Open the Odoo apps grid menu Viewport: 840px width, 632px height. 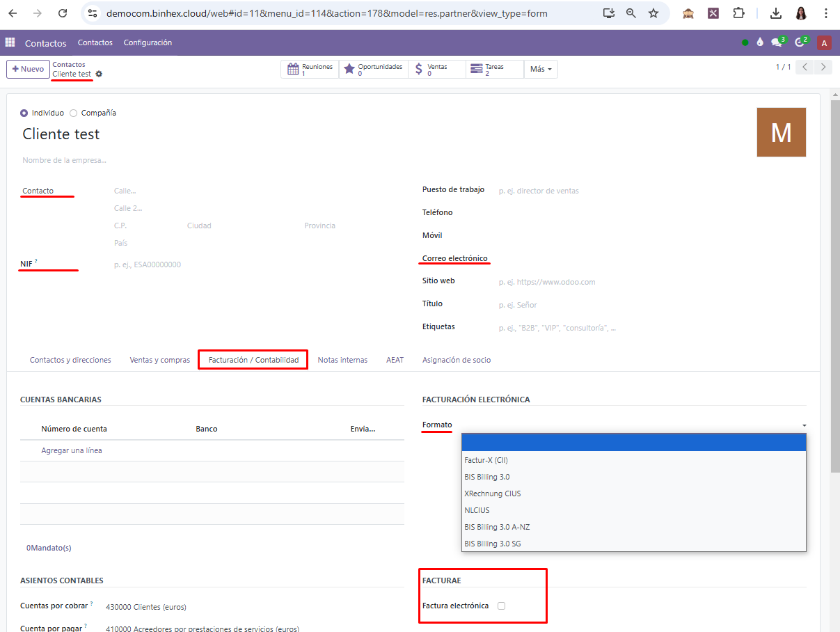tap(10, 42)
